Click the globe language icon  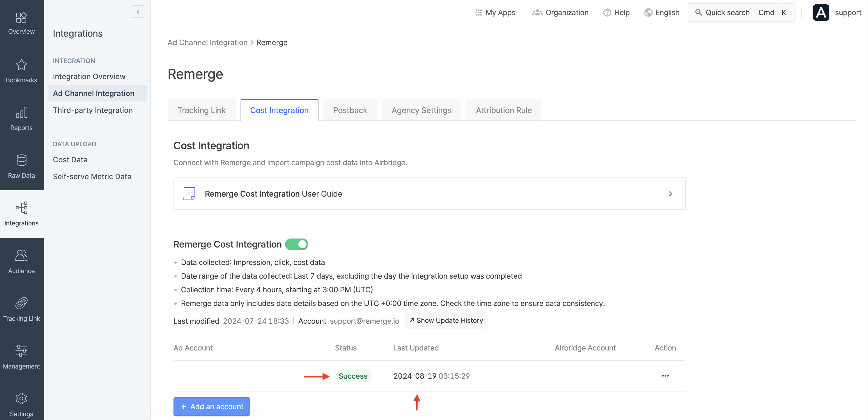click(x=648, y=13)
